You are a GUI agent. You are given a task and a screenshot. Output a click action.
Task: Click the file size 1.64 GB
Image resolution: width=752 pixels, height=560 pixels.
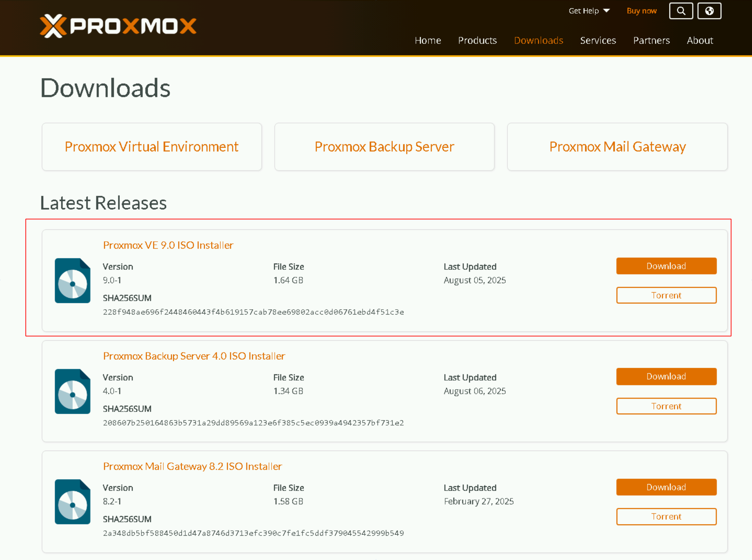tap(288, 280)
